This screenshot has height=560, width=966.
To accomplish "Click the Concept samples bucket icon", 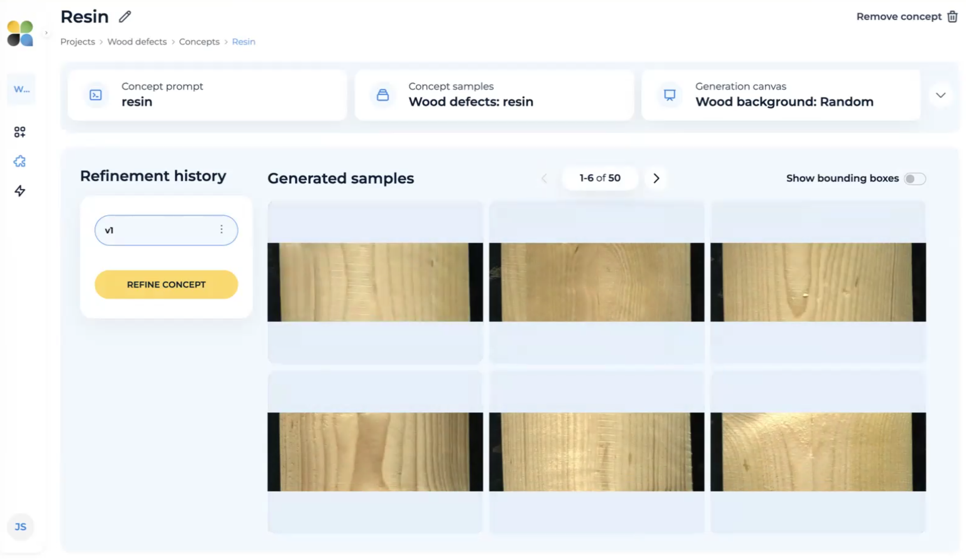I will [383, 95].
